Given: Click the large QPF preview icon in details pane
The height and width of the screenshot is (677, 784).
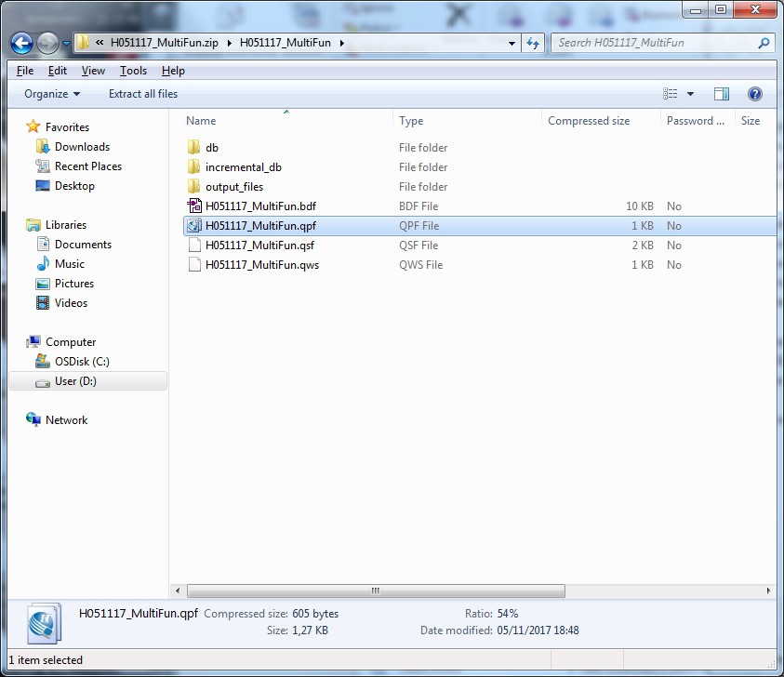Looking at the screenshot, I should (x=44, y=623).
